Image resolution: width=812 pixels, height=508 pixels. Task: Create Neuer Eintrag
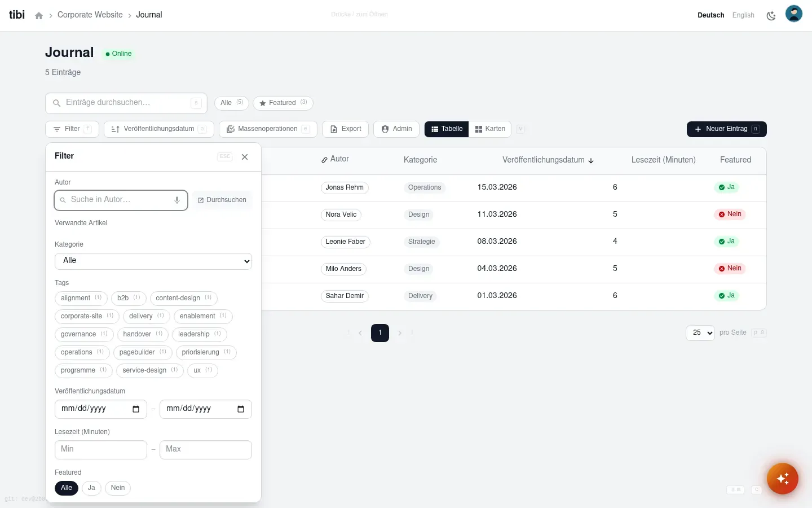coord(727,129)
